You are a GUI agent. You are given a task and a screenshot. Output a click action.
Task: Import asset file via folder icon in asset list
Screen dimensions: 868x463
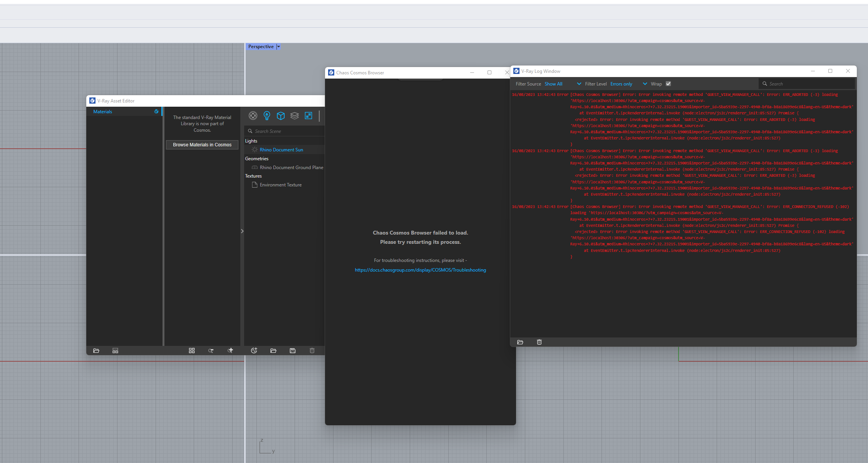click(x=273, y=351)
